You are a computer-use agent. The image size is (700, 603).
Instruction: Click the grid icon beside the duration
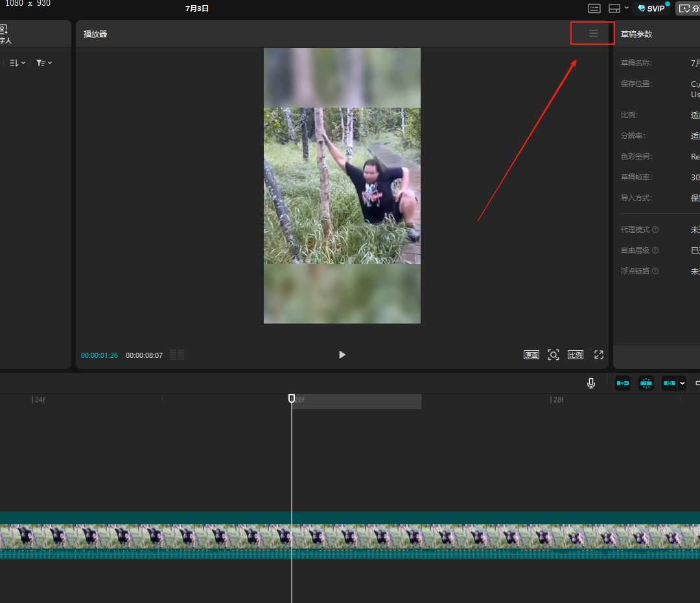[x=177, y=355]
